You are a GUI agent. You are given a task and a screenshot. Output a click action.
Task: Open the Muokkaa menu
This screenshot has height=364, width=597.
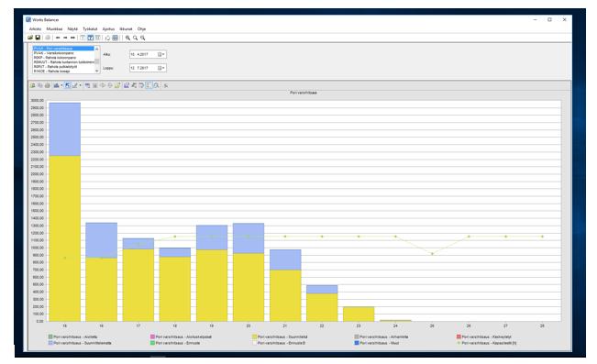[x=54, y=29]
